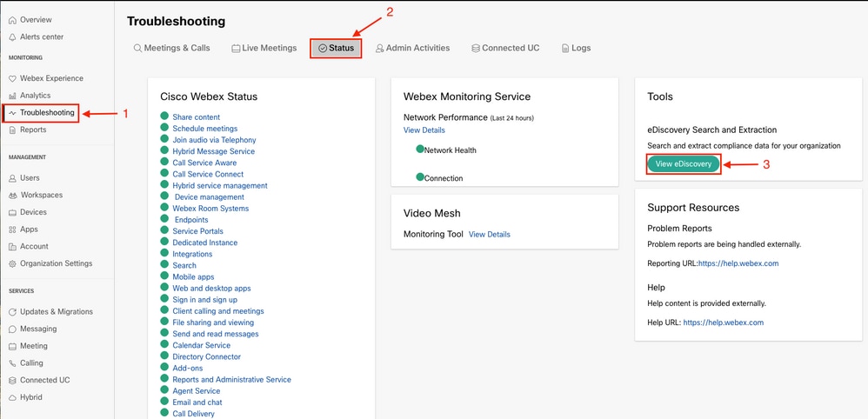Viewport: 868px width, 419px height.
Task: Open the Admin Activities tab
Action: (x=412, y=48)
